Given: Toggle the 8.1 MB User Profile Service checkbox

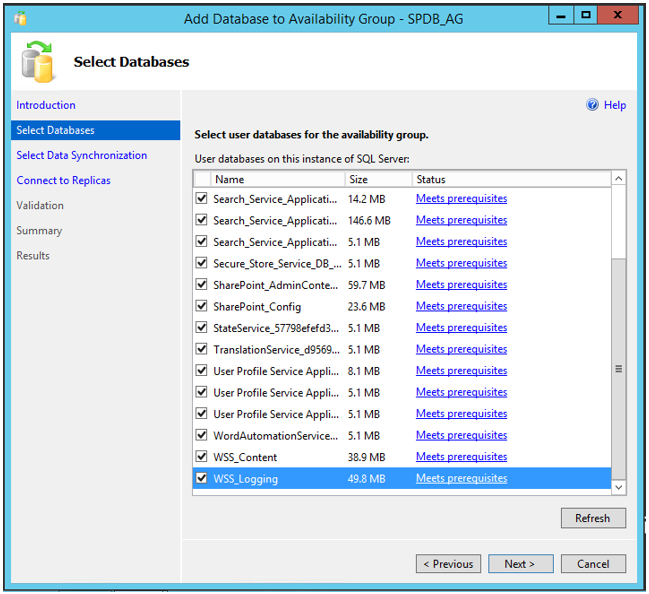Looking at the screenshot, I should click(x=202, y=370).
